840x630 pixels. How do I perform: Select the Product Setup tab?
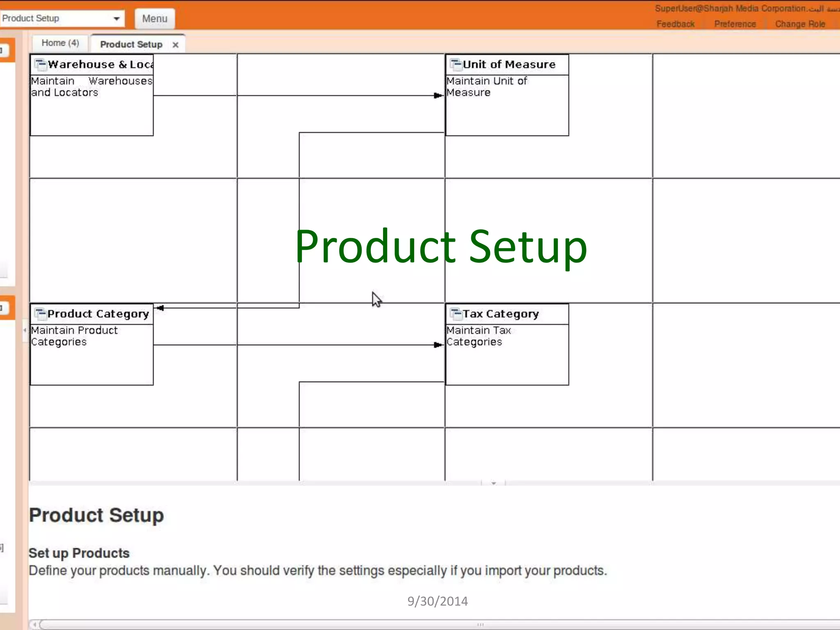pos(131,44)
